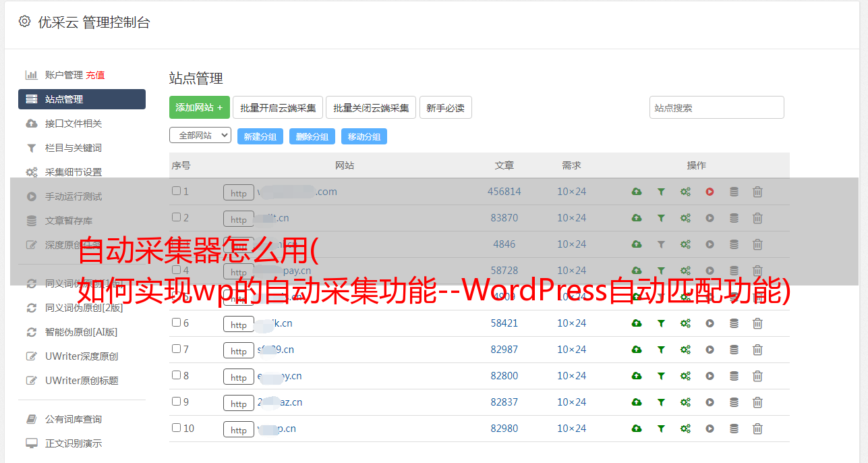Image resolution: width=868 pixels, height=463 pixels.
Task: Open UWriter深度原创 sidebar item
Action: (81, 356)
